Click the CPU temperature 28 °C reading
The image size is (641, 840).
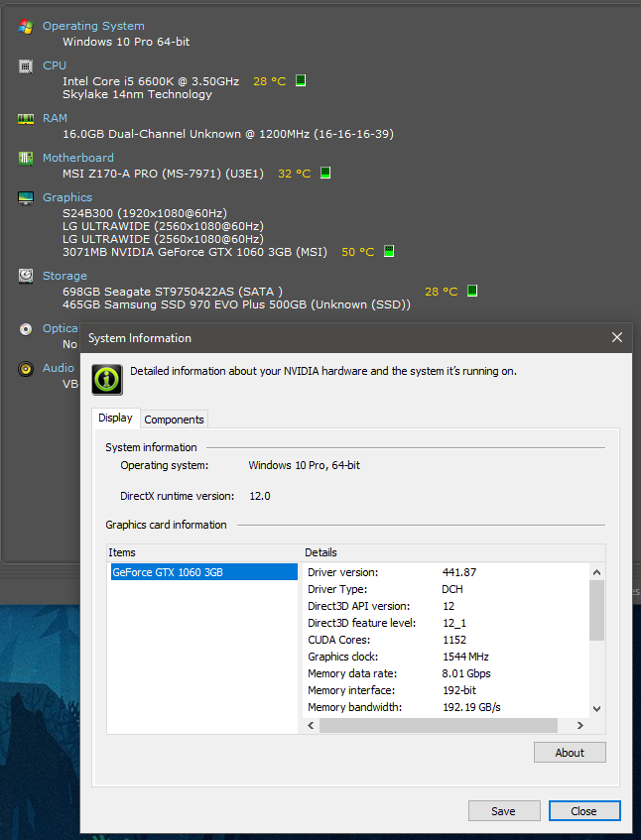[x=270, y=81]
